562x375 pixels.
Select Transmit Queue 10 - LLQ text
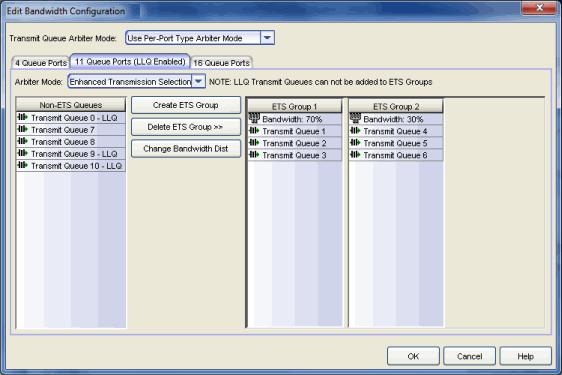pos(76,166)
